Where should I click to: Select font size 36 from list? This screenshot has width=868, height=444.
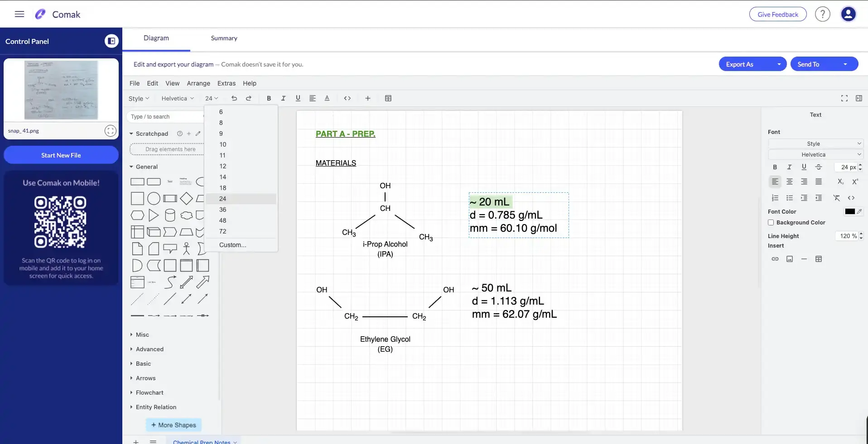[223, 210]
